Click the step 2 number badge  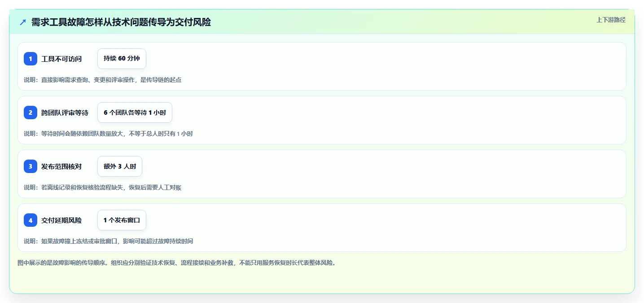click(31, 113)
